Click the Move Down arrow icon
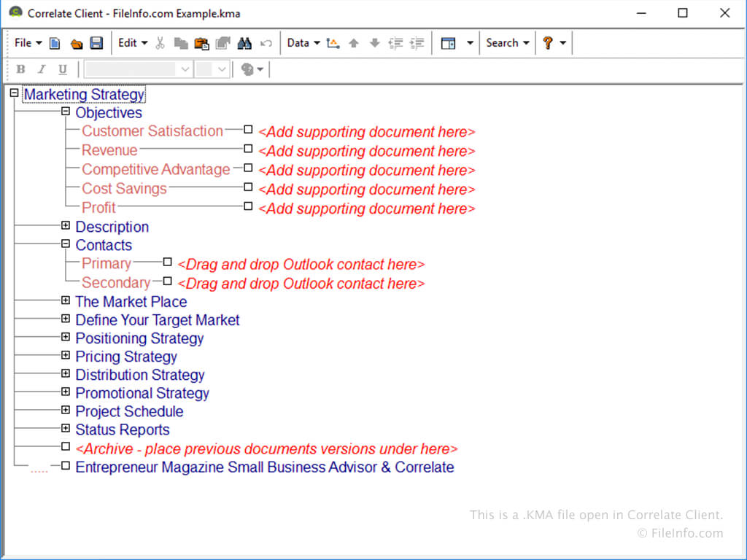Viewport: 747px width, 560px height. click(374, 43)
